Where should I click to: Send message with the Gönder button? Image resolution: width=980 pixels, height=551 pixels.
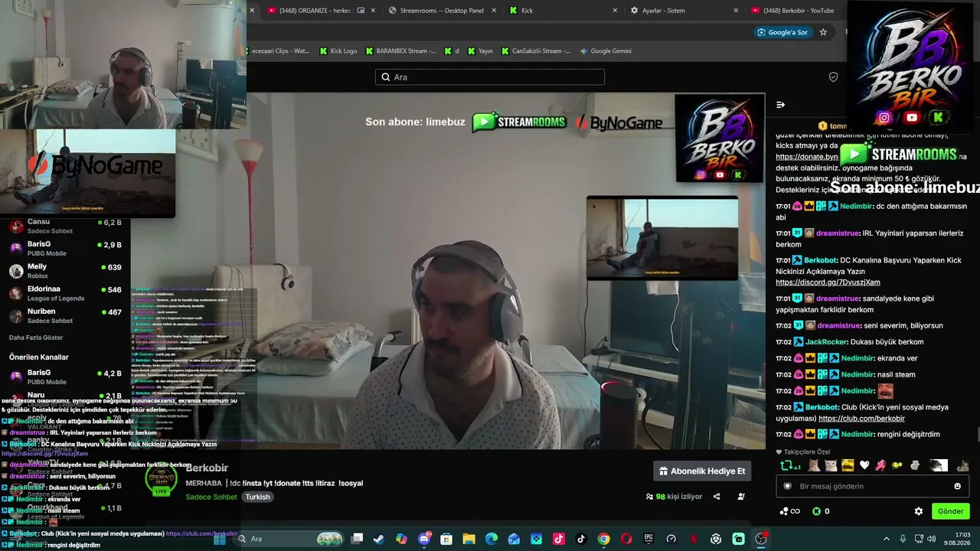950,511
